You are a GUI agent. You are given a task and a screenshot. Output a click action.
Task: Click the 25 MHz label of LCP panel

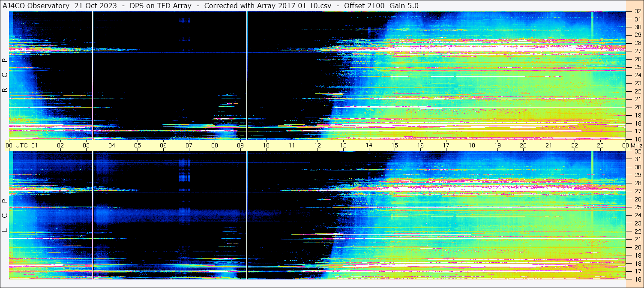point(637,207)
